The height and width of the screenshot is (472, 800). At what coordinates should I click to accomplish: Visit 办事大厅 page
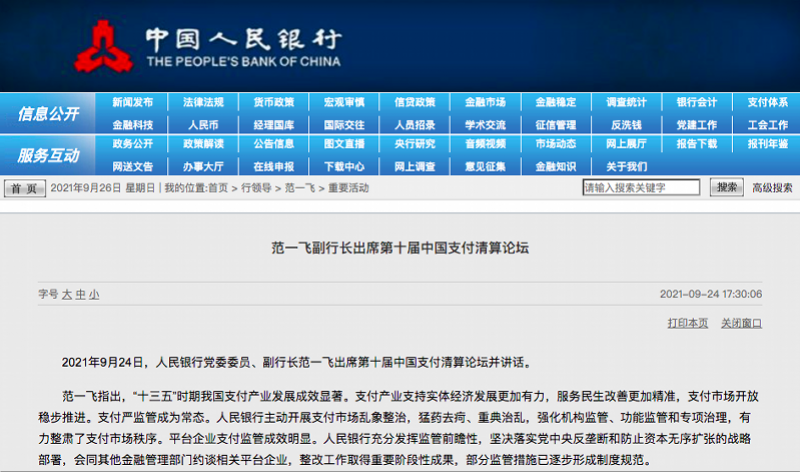(203, 166)
